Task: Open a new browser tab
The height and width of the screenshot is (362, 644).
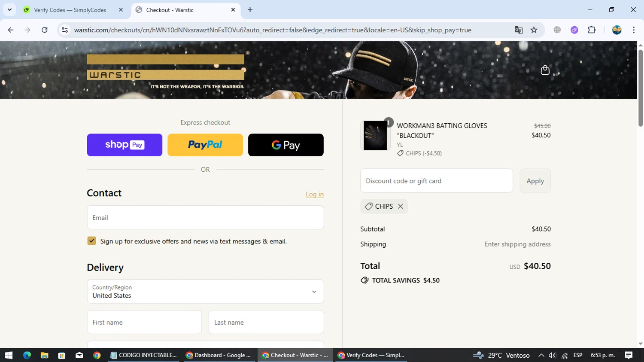Action: [x=250, y=10]
